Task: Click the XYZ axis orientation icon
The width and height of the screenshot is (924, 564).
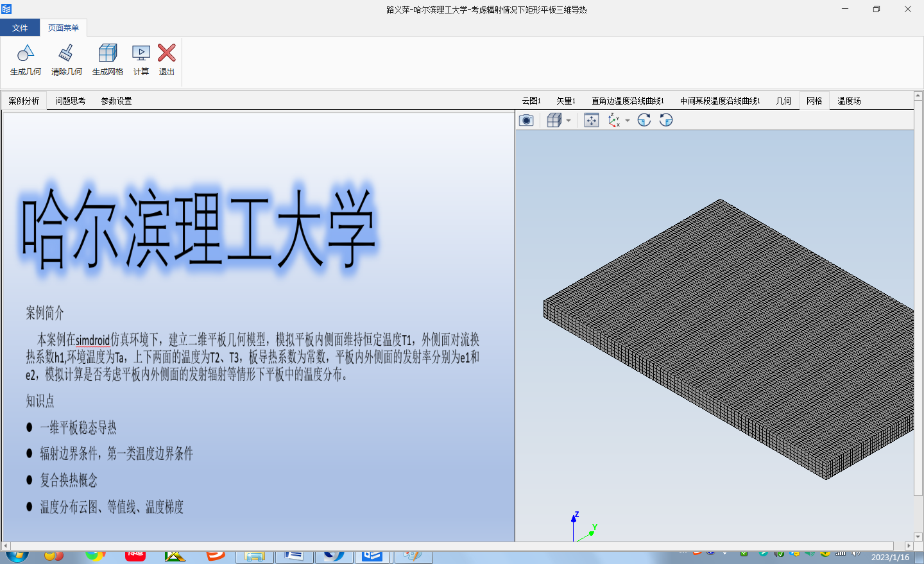Action: (614, 120)
